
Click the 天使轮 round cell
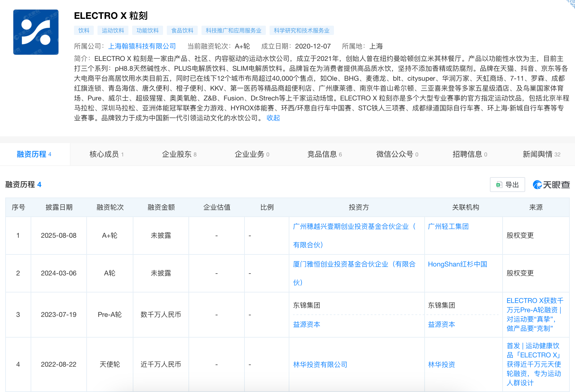(110, 364)
